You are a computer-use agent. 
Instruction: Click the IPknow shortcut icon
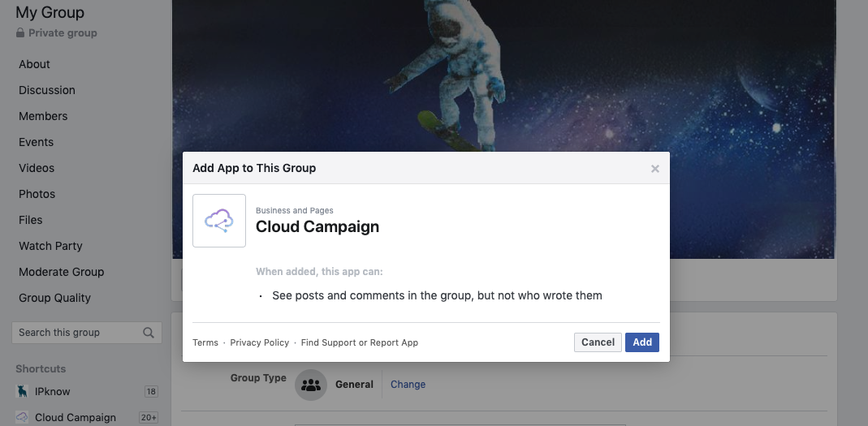23,392
